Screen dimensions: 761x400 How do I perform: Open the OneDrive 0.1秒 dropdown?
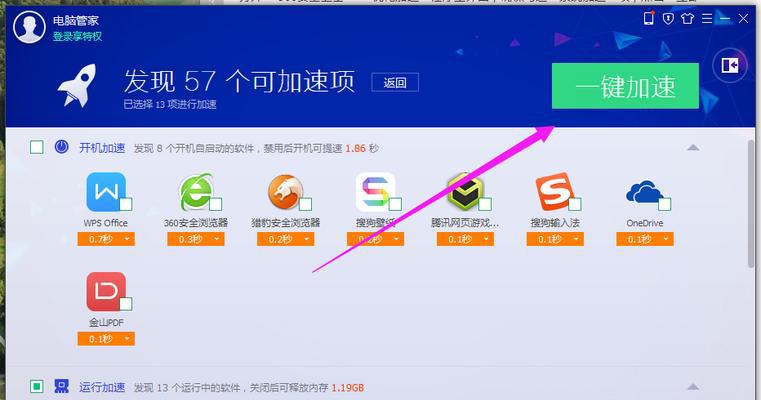click(x=645, y=239)
